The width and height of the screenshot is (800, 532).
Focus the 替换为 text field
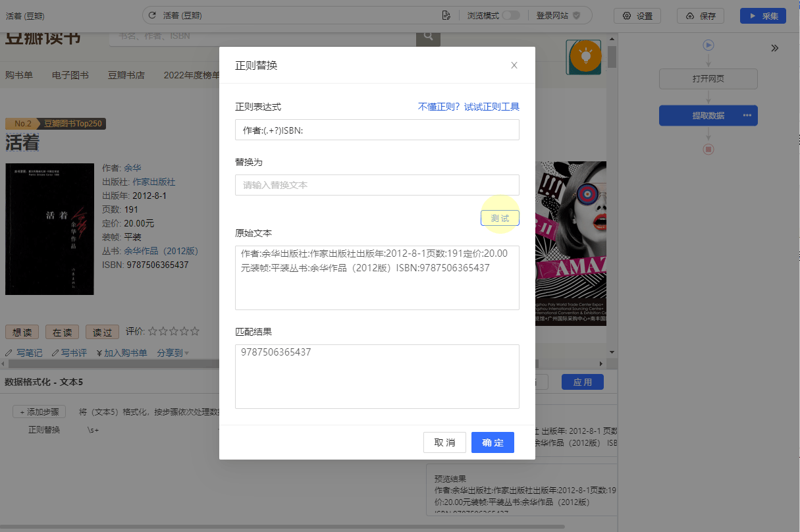coord(377,185)
